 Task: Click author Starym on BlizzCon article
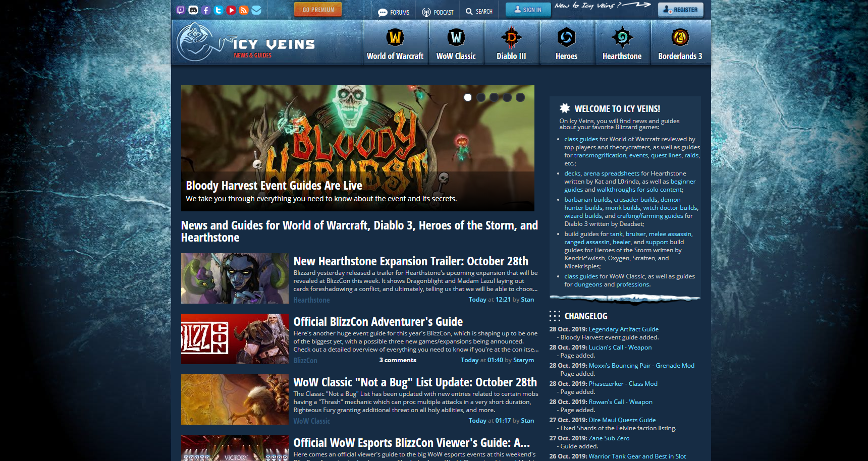pos(523,360)
